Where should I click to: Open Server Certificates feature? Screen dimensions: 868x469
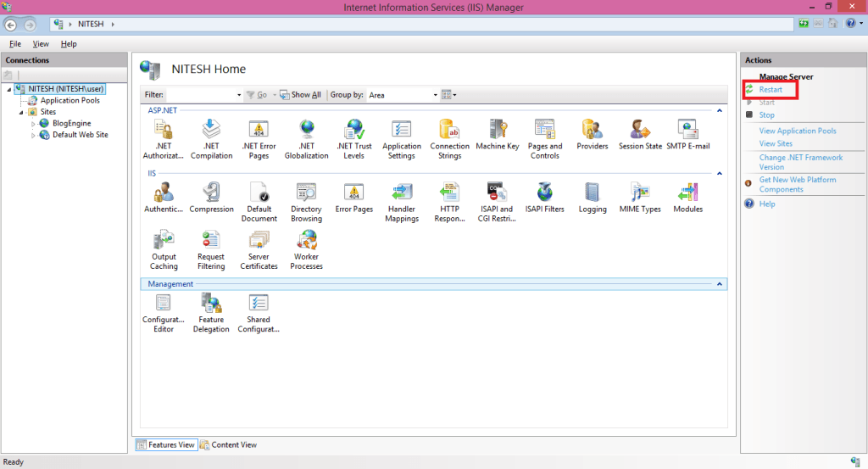[x=259, y=249]
